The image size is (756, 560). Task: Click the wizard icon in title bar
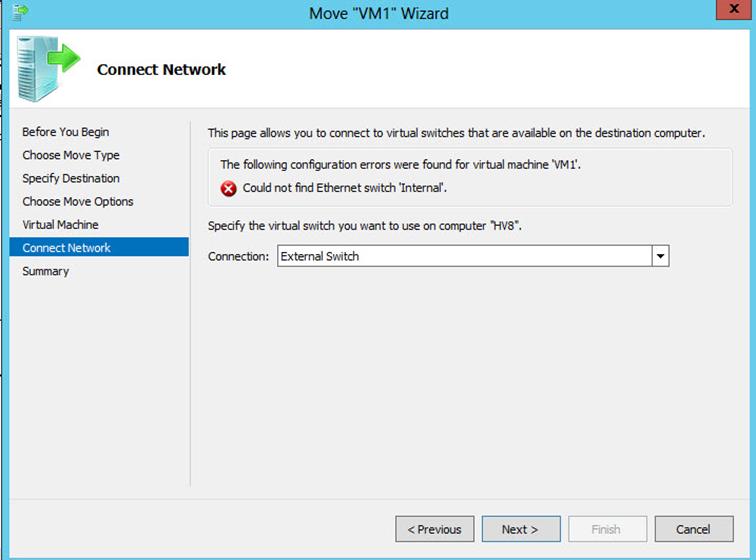(x=21, y=12)
